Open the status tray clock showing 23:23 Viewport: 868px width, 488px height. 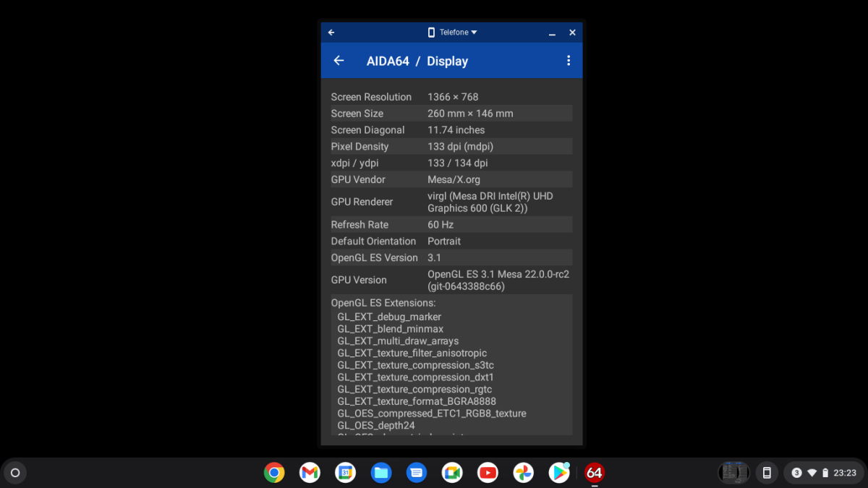845,473
